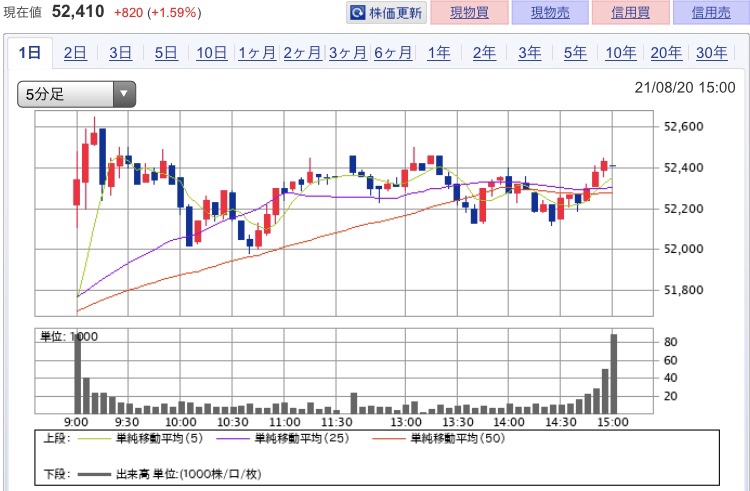Click the refresh icon on 株価更新 button
750x491 pixels.
tap(357, 12)
